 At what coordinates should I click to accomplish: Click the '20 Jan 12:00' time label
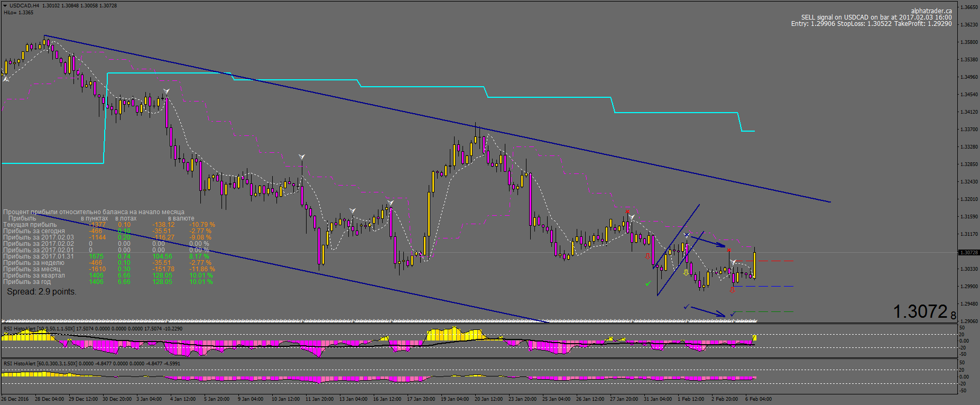pyautogui.click(x=488, y=399)
